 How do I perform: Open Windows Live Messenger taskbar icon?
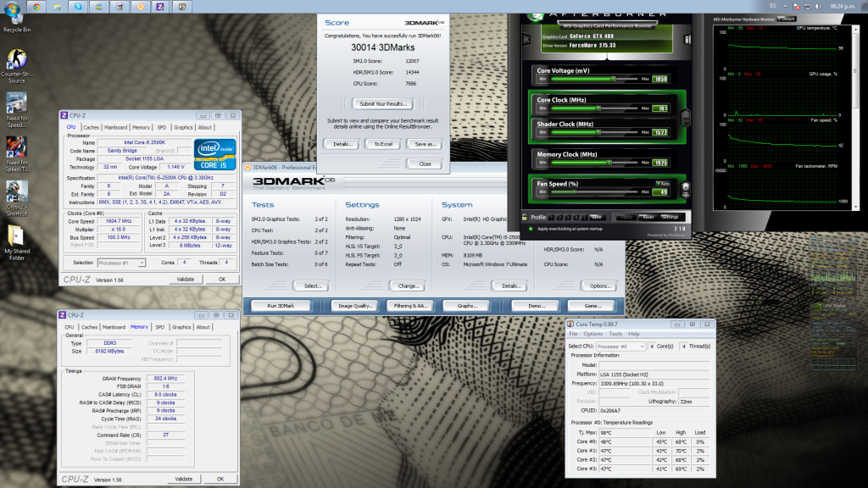[x=98, y=7]
